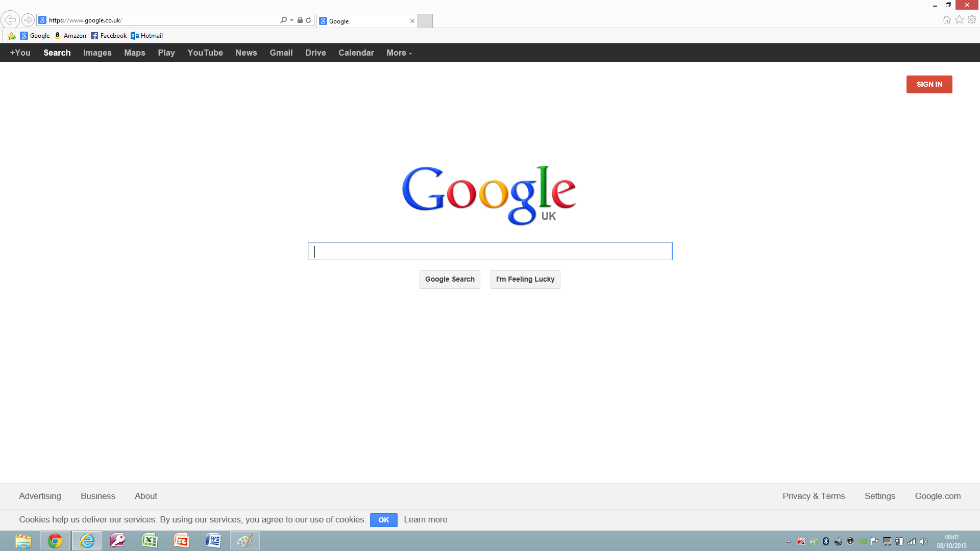Open the Amazon favorites bar bookmark
The image size is (980, 551).
[70, 36]
